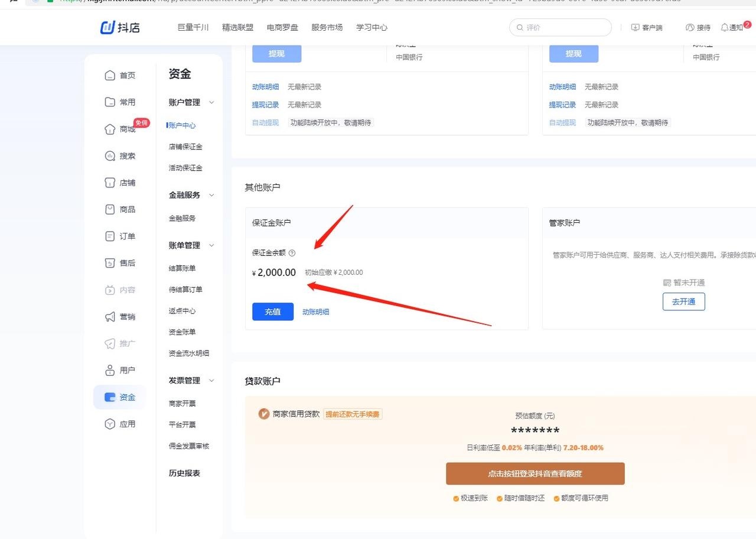This screenshot has height=539, width=756.
Task: Open 资金 wallet icon in sidebar
Action: (110, 397)
